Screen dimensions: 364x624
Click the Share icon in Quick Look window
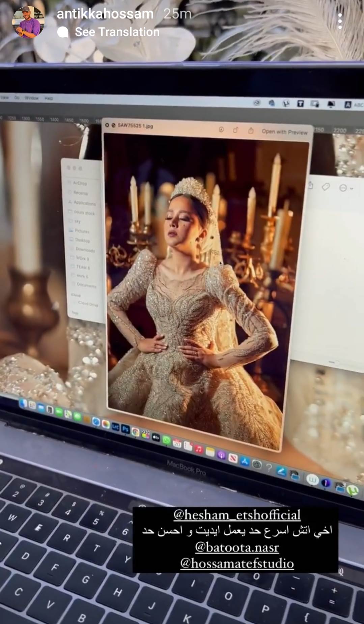click(251, 131)
